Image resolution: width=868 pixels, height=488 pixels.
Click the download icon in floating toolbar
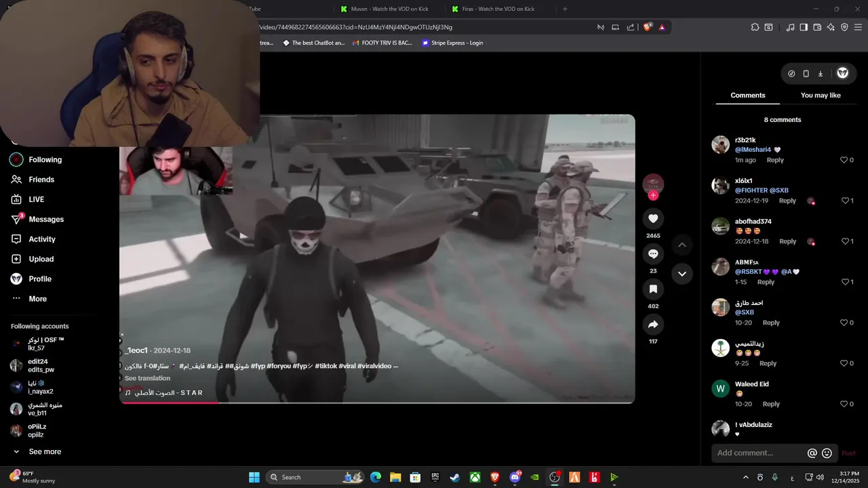pyautogui.click(x=820, y=73)
